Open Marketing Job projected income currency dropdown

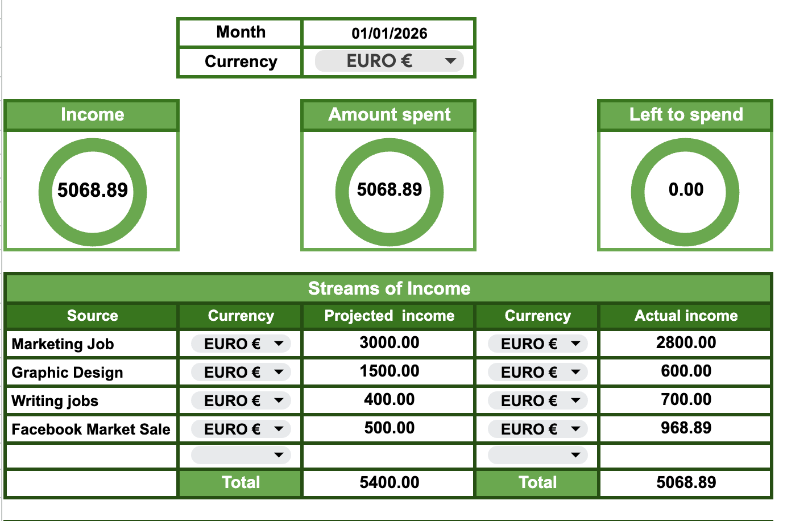pos(239,344)
